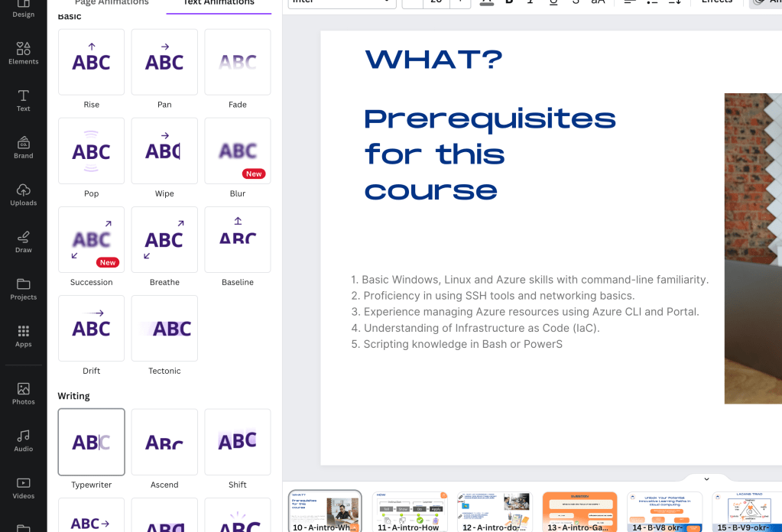Open the Videos panel

pyautogui.click(x=24, y=488)
